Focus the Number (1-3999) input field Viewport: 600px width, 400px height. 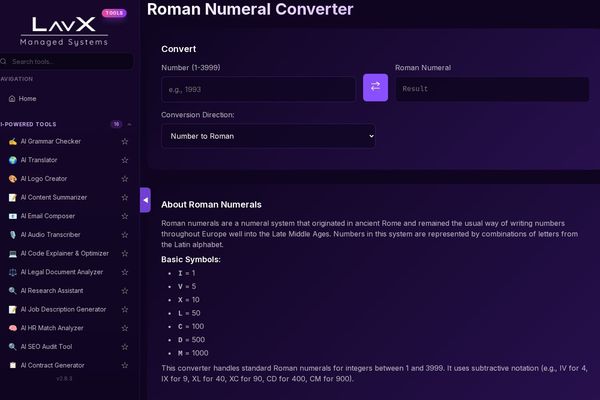258,89
